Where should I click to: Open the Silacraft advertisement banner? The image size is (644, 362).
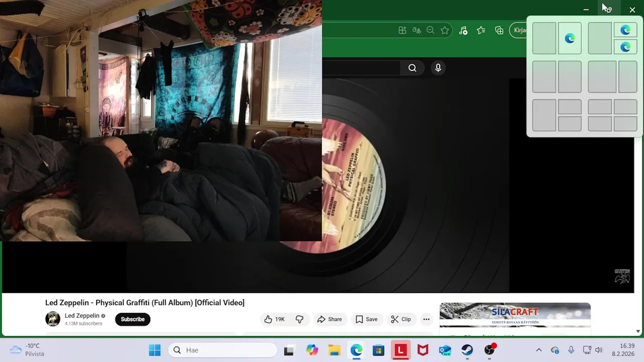(x=515, y=315)
